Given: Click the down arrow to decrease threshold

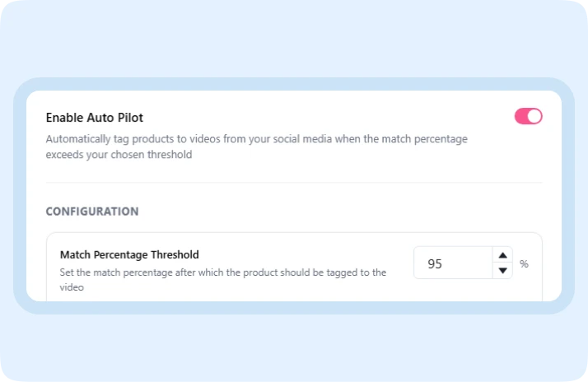Looking at the screenshot, I should (502, 271).
